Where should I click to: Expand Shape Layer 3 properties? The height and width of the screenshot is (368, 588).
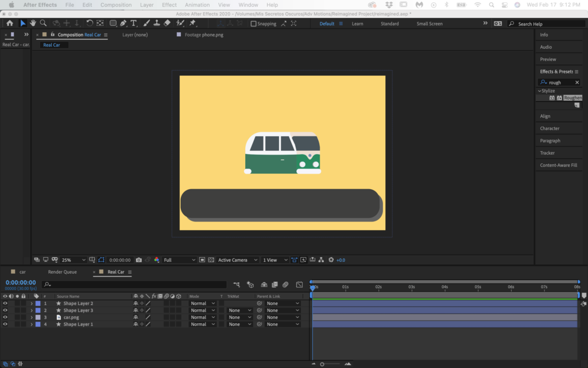pyautogui.click(x=32, y=310)
